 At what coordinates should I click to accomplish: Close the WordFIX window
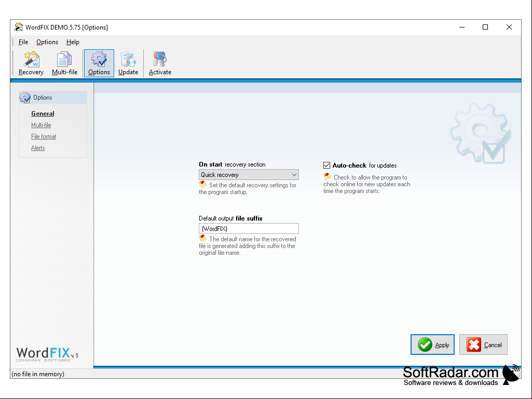tap(509, 27)
